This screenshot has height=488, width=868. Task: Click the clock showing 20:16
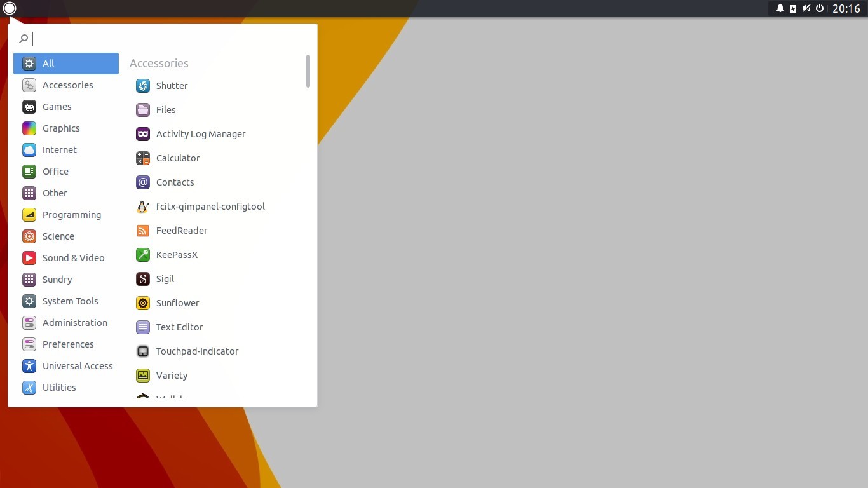pyautogui.click(x=846, y=8)
